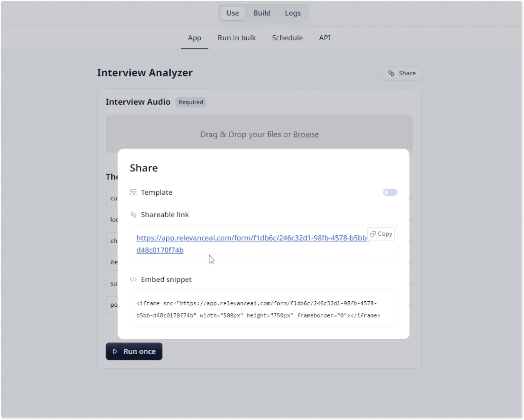Switch to the Build tab

pyautogui.click(x=262, y=13)
